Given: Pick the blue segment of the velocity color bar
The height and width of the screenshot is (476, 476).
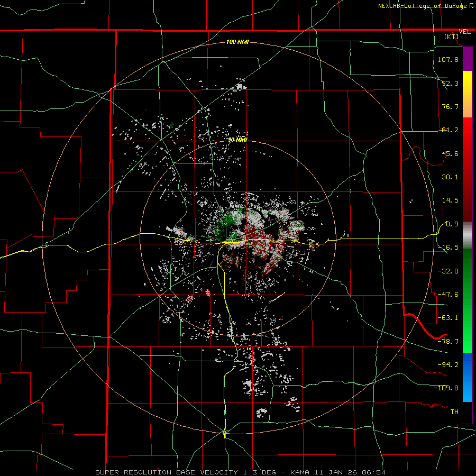Looking at the screenshot, I should (x=467, y=377).
